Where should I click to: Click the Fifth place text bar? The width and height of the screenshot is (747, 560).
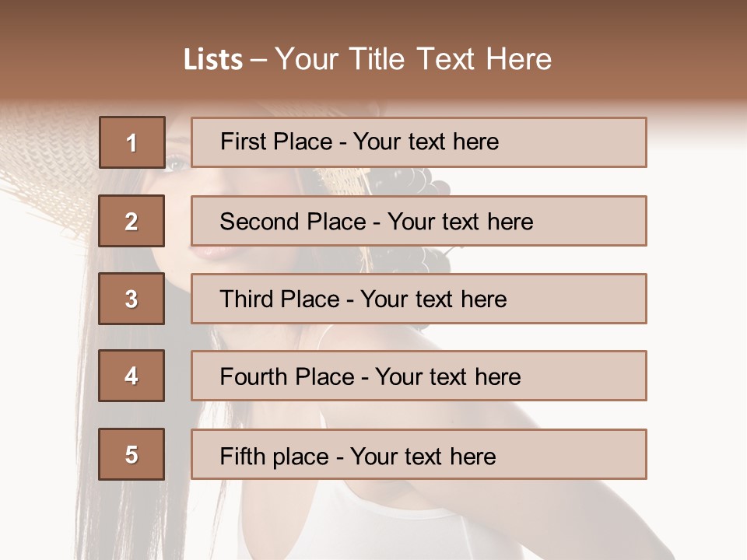[419, 454]
